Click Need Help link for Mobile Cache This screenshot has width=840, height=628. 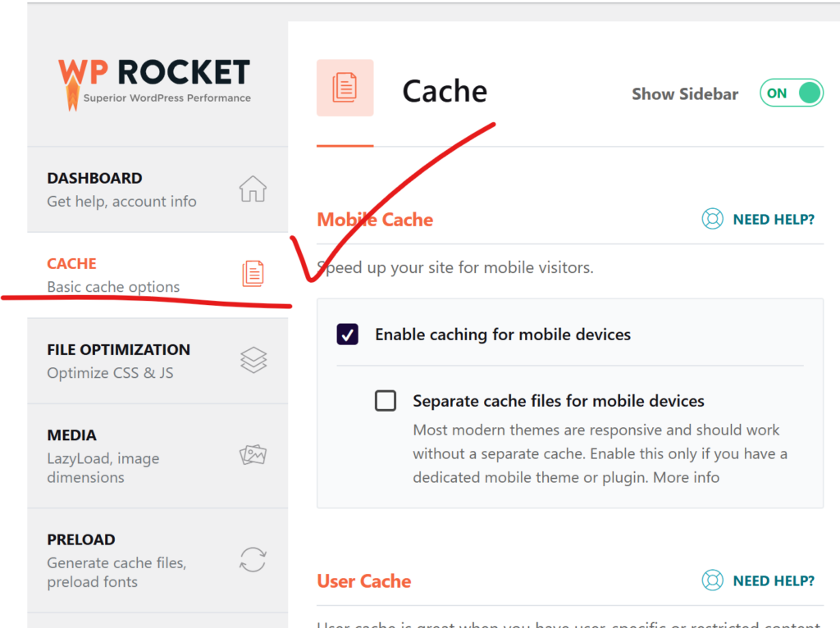[774, 220]
